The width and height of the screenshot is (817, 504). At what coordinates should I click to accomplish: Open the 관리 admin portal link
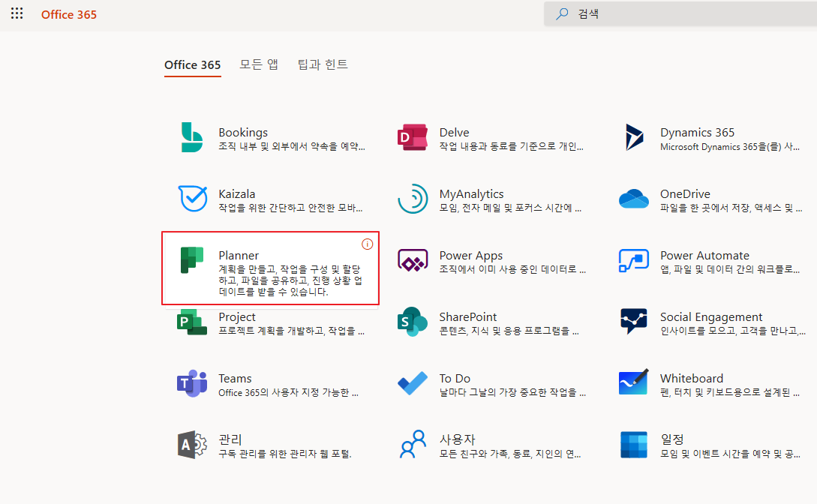pos(230,439)
